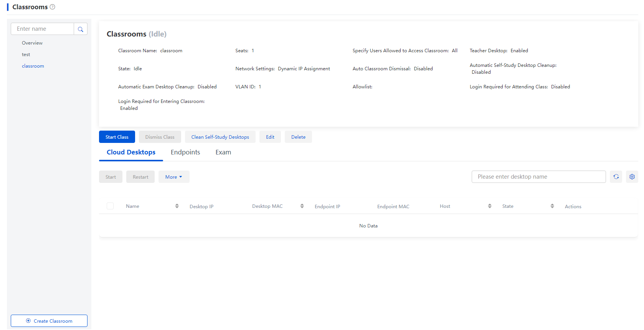
Task: Click Login Required for Entering Classroom text
Action: [161, 105]
